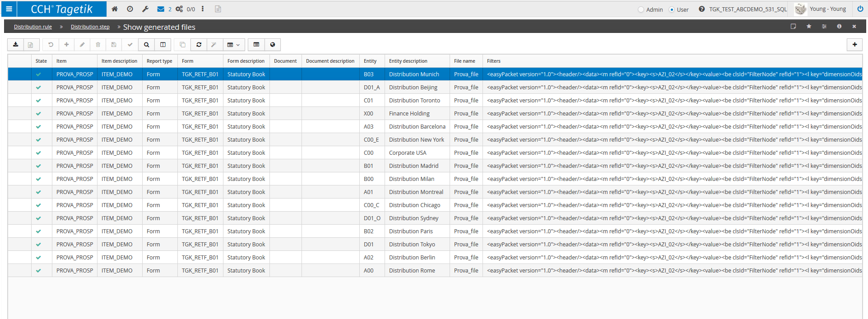Go to Distribution rule breadcrumb
The width and height of the screenshot is (868, 319).
coord(33,27)
